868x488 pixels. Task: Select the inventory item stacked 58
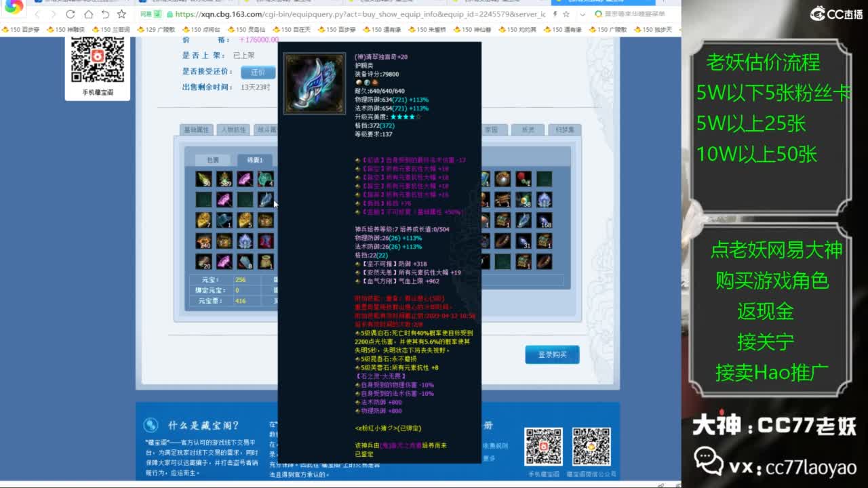[523, 199]
